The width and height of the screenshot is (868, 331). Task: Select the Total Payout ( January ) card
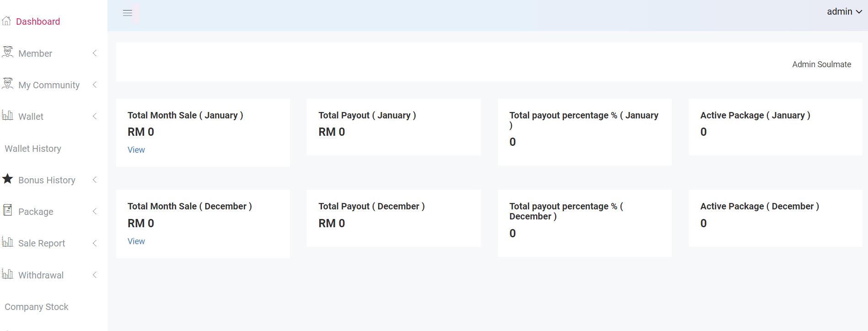pos(393,127)
